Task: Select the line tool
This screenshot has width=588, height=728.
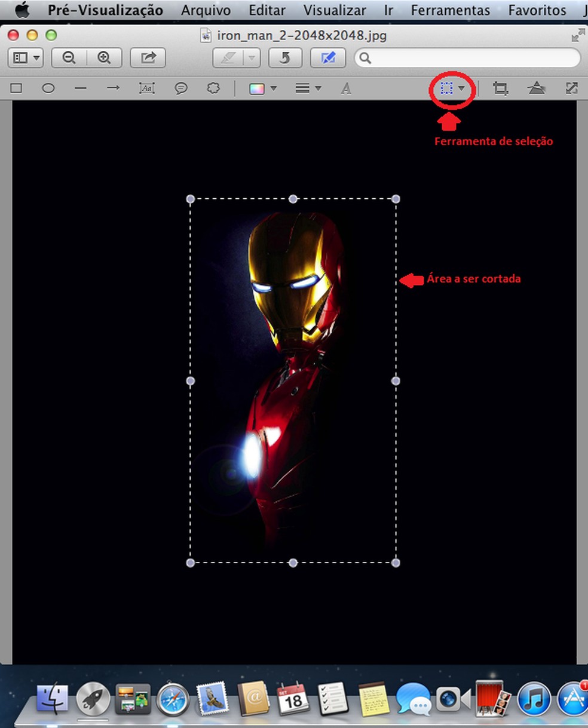Action: click(x=81, y=88)
